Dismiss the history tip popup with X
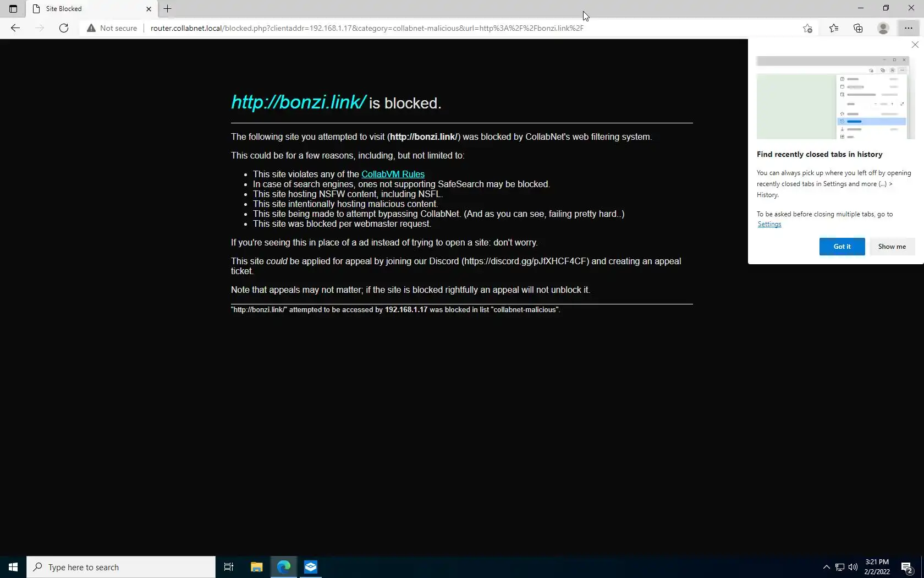Viewport: 924px width, 578px height. pos(915,45)
